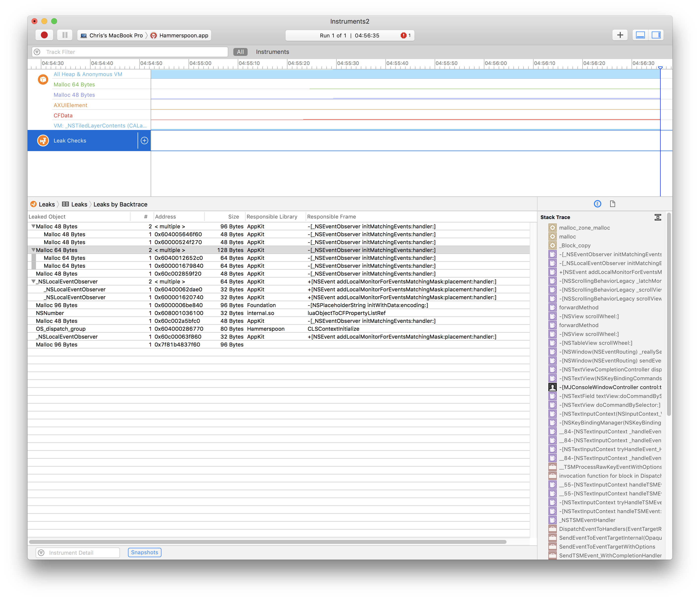Click the description inspector icon beside the E icon
This screenshot has height=599, width=700.
tap(612, 204)
